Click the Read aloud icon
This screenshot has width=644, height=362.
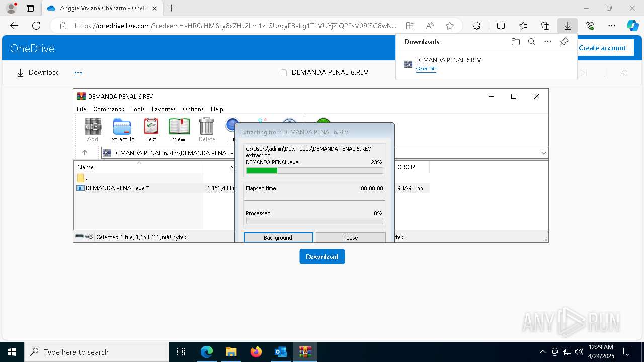tap(430, 26)
